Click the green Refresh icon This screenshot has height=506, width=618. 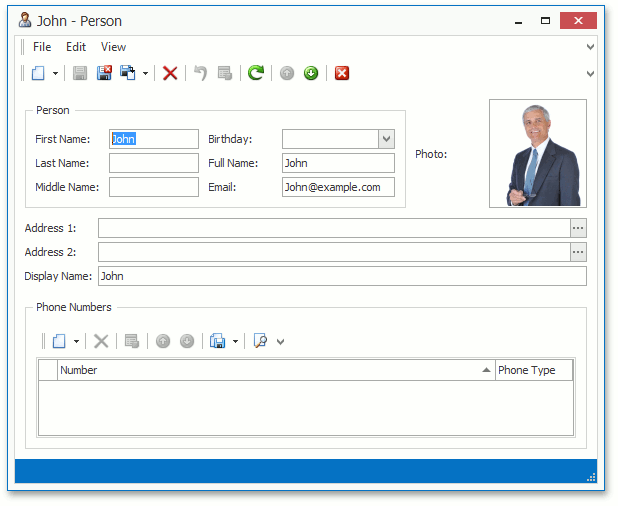click(x=256, y=73)
